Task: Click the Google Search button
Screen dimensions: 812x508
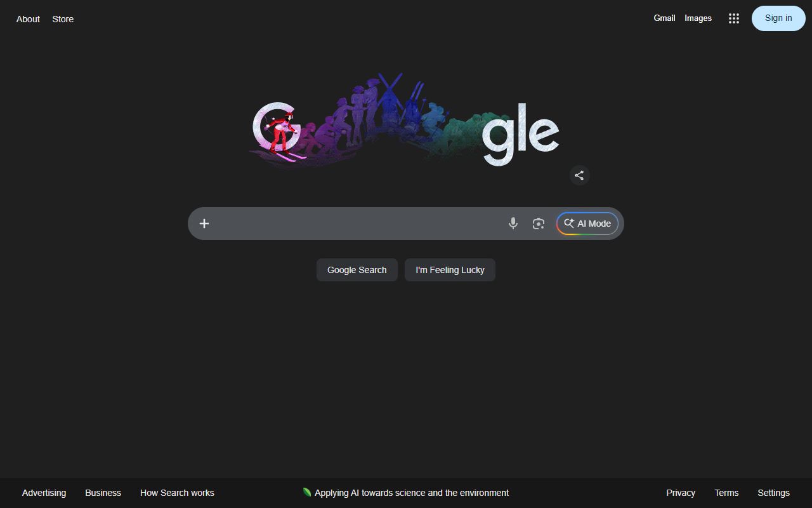Action: pos(357,270)
